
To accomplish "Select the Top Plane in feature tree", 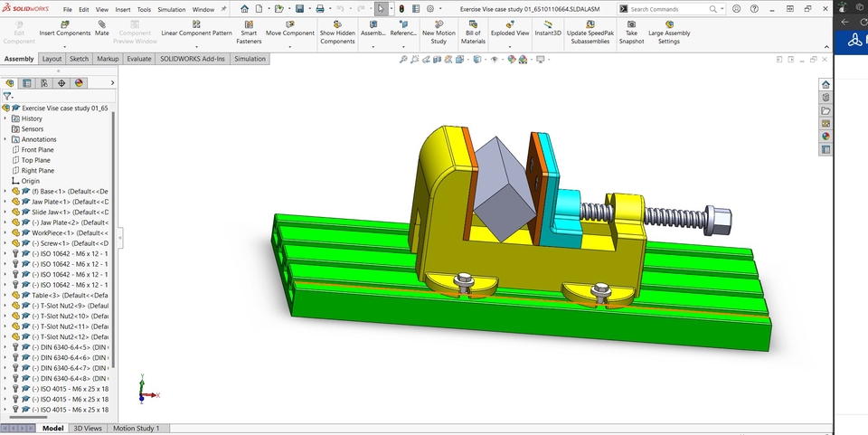I will pyautogui.click(x=37, y=160).
